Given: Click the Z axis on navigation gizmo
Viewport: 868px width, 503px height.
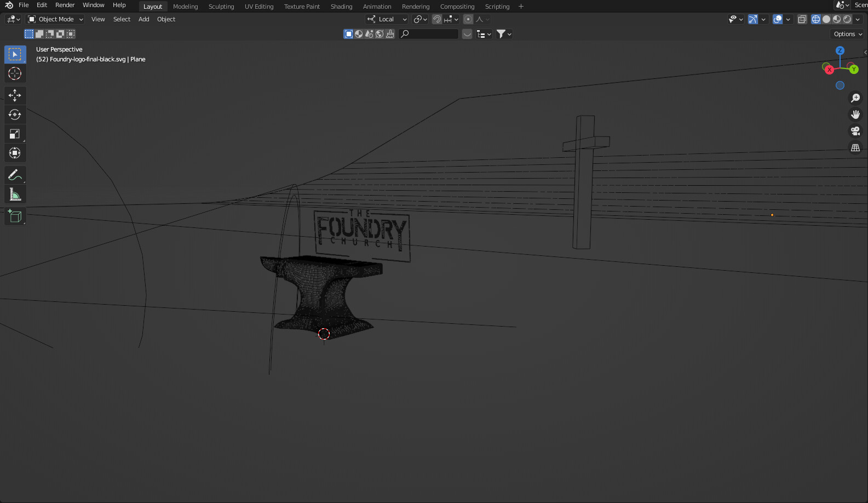Looking at the screenshot, I should [840, 50].
